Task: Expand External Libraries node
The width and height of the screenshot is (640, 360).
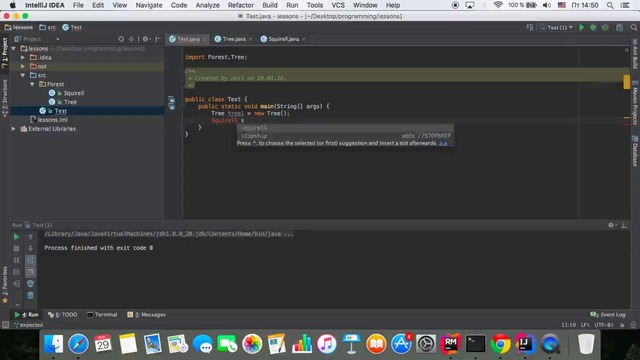Action: 14,129
